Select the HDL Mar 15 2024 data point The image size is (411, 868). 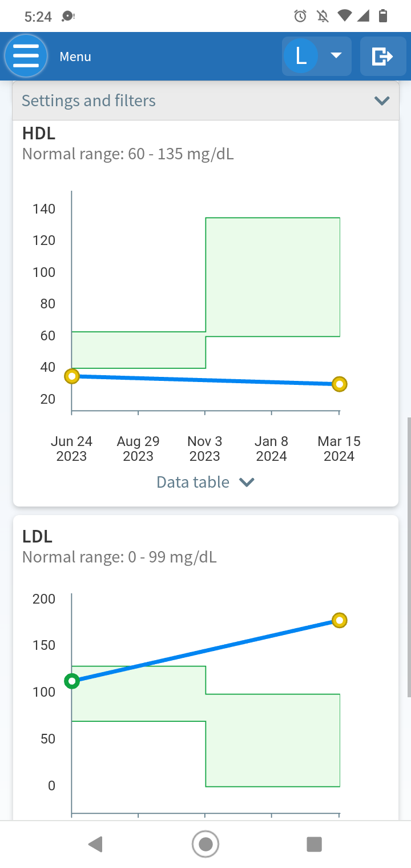click(340, 384)
